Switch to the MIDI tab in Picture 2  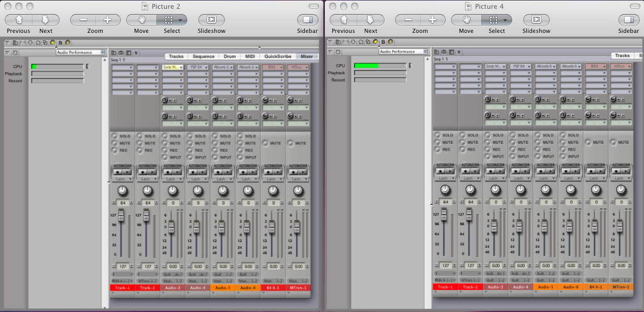[x=250, y=56]
